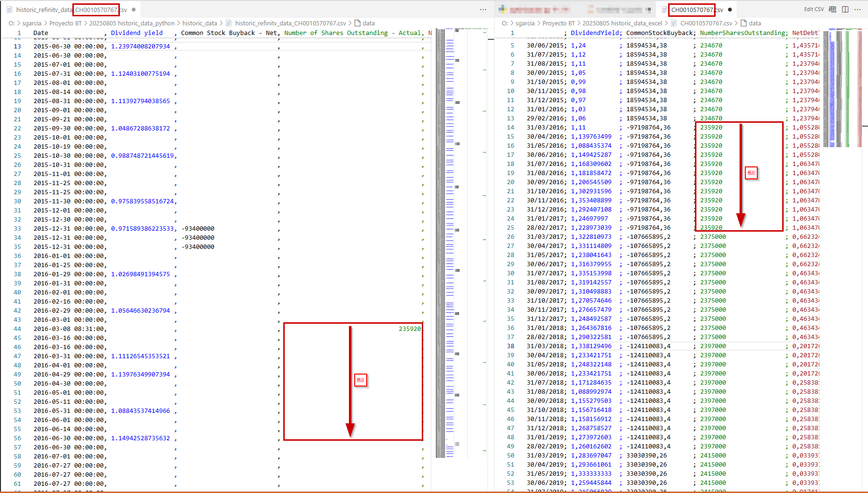Screen dimensions: 868x493
Task: Open CH0010570767.csv item in right breadcrumb
Action: tap(706, 23)
